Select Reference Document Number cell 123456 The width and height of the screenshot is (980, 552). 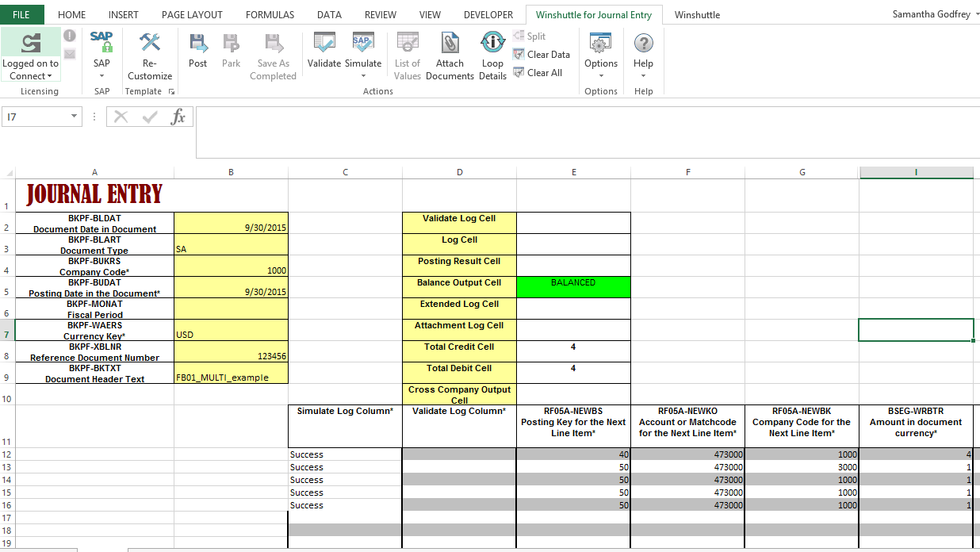coord(231,351)
